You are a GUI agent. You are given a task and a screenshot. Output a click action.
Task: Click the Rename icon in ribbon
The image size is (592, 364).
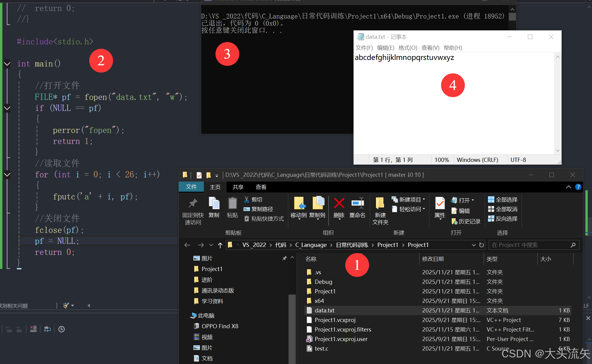(x=357, y=204)
